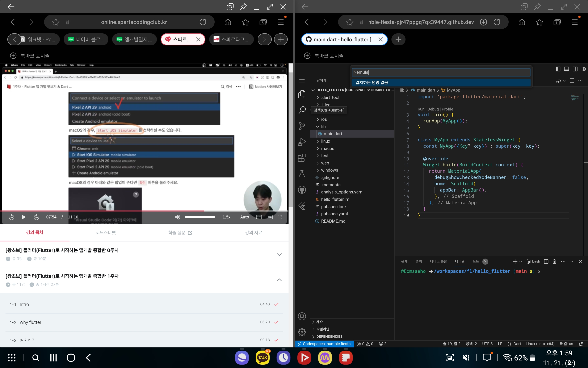Seek on the video progress bar
The width and height of the screenshot is (588, 368).
(x=144, y=211)
